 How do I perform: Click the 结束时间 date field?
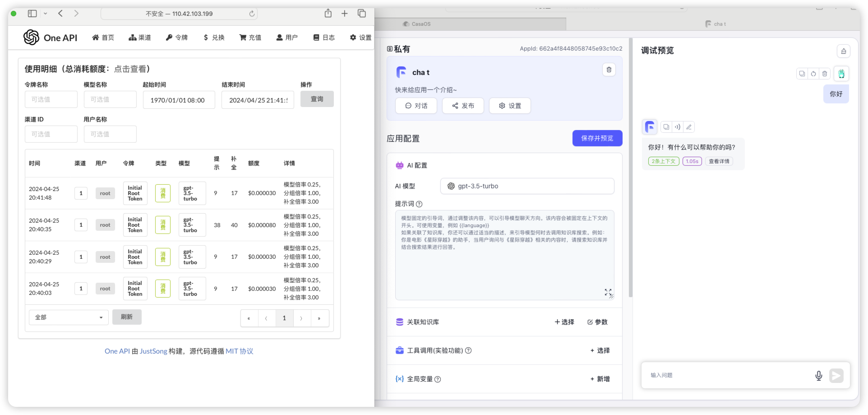pos(258,100)
